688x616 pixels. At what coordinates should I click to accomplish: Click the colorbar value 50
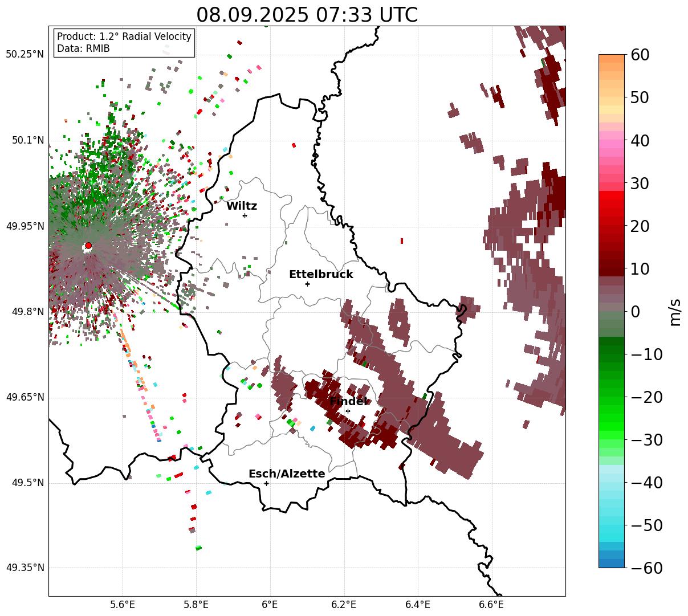pyautogui.click(x=641, y=97)
